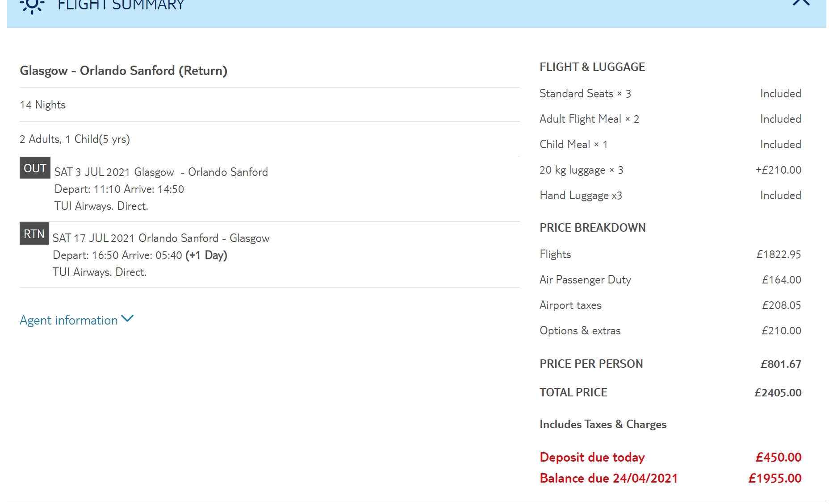This screenshot has width=837, height=504.
Task: Collapse the Flight Summary panel chevron
Action: click(801, 3)
